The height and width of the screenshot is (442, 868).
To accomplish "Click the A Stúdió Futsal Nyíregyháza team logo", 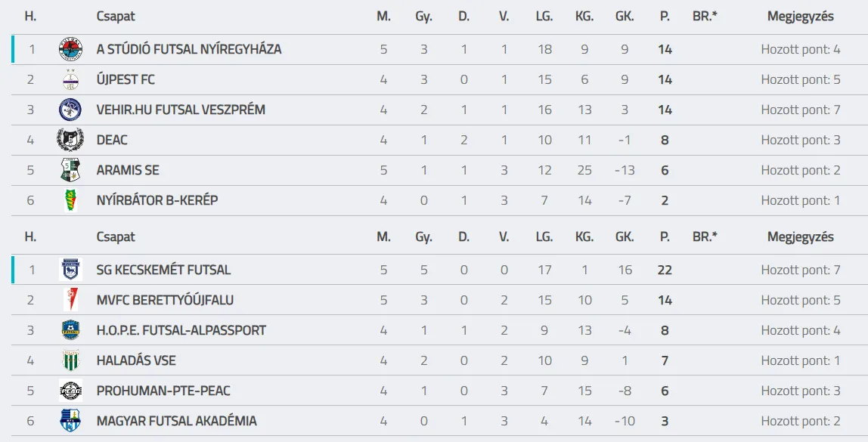I will click(70, 50).
